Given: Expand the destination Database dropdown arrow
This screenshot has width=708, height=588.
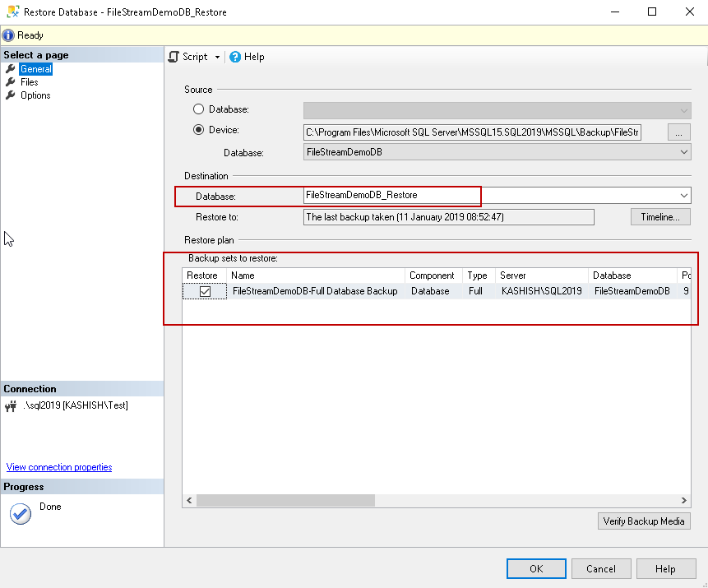Looking at the screenshot, I should pos(684,195).
